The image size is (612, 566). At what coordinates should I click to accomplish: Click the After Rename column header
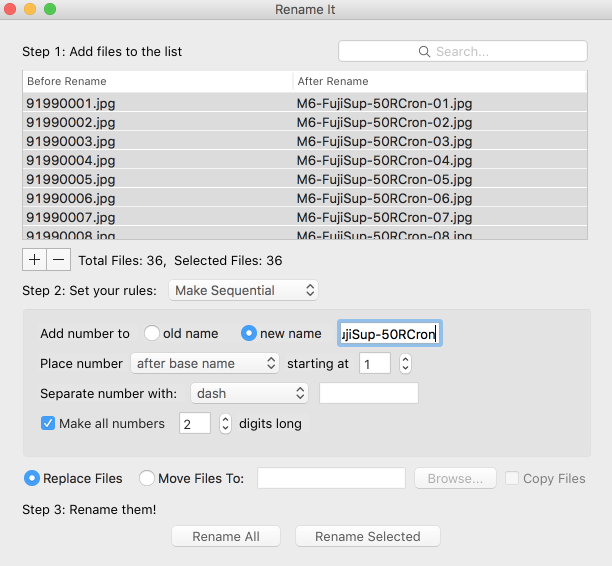[x=440, y=81]
